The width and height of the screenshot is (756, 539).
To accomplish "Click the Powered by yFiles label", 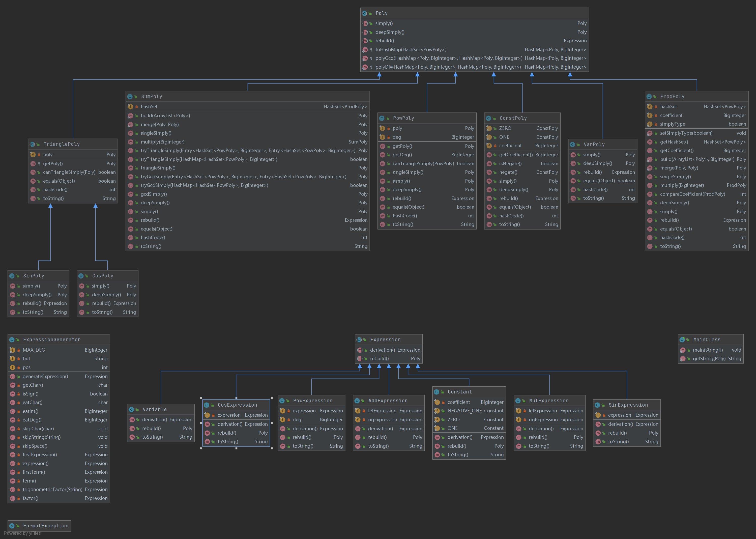I will (22, 533).
